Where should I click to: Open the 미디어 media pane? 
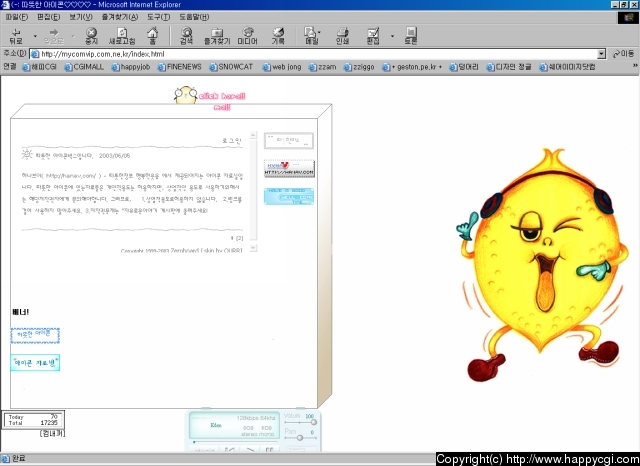[247, 36]
